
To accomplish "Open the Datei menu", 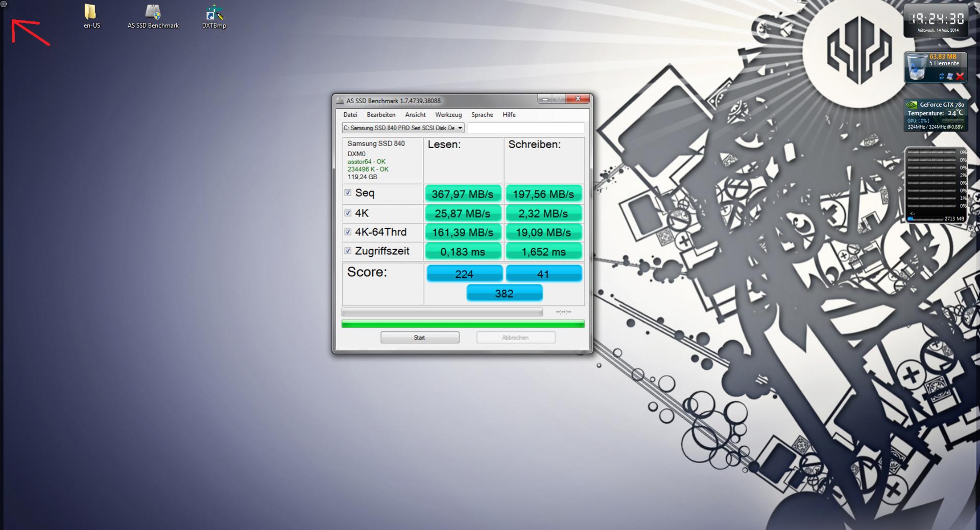I will click(x=350, y=115).
